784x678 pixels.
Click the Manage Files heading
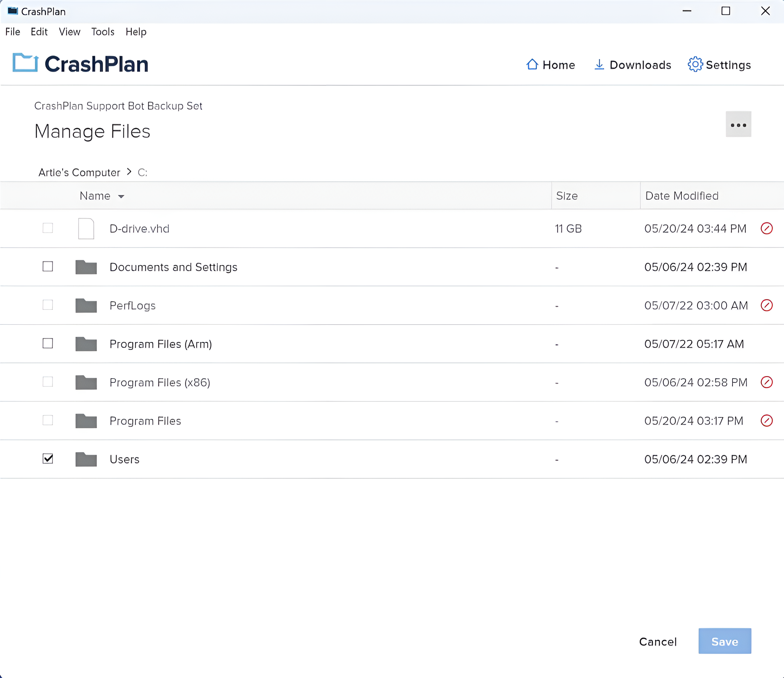point(92,131)
